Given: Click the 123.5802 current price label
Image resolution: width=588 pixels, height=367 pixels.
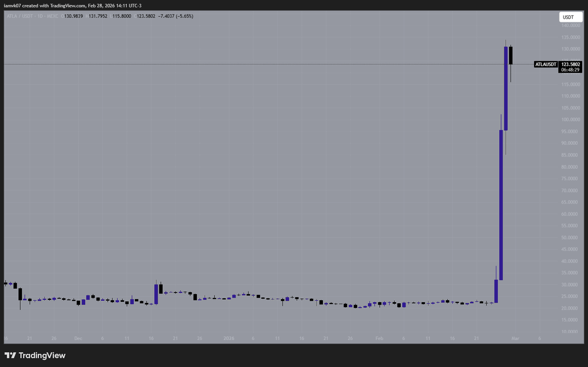Looking at the screenshot, I should [x=570, y=64].
